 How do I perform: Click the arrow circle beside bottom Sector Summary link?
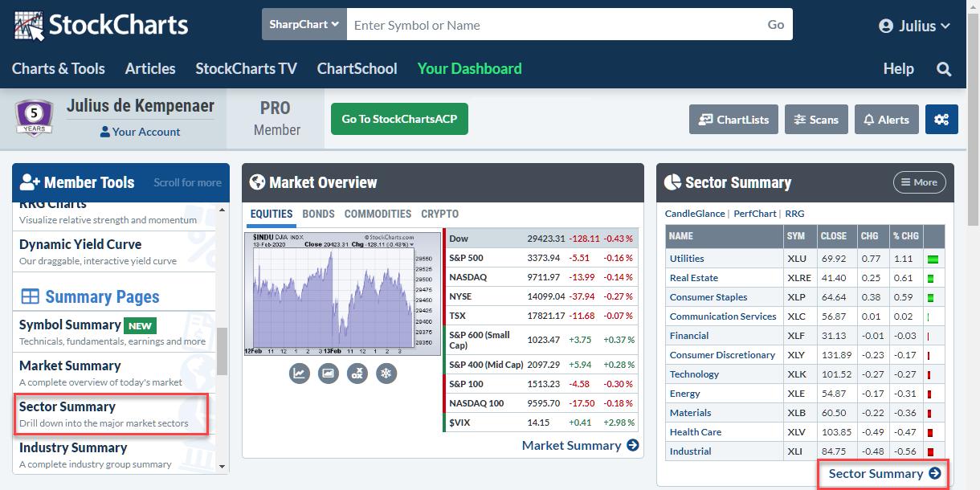tap(934, 473)
